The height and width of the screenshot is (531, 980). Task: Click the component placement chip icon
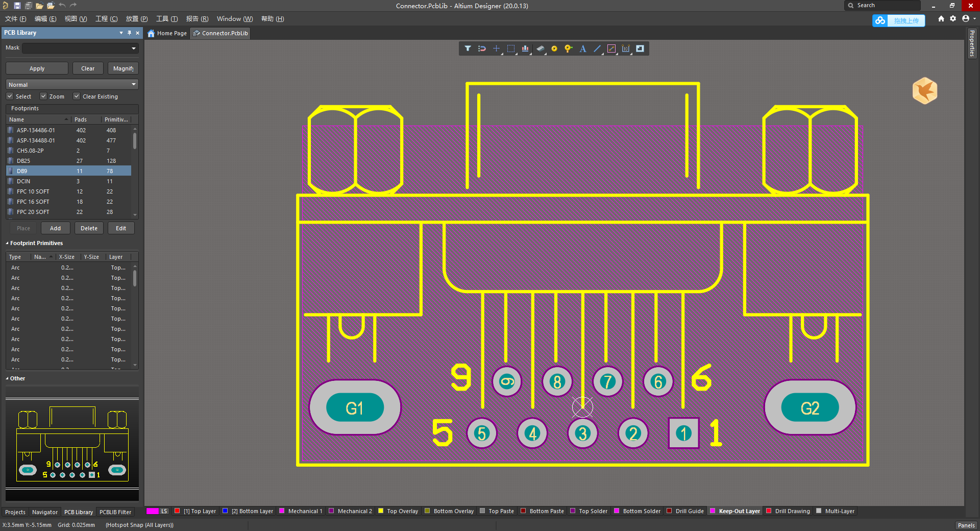coord(540,49)
